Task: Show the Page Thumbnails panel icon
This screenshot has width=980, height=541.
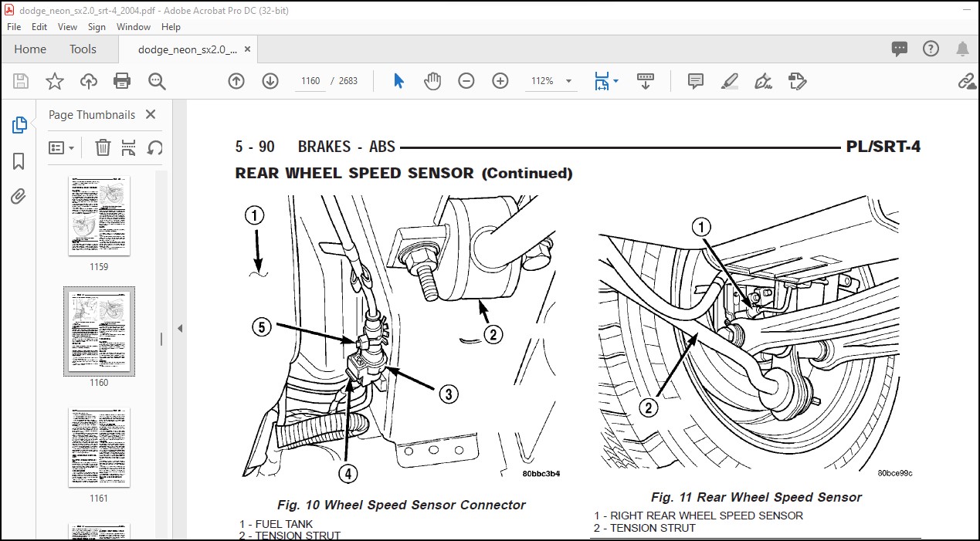Action: point(19,125)
